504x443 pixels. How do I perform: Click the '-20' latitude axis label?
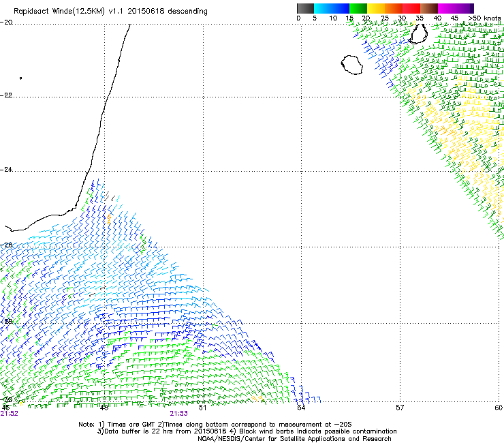pyautogui.click(x=6, y=22)
